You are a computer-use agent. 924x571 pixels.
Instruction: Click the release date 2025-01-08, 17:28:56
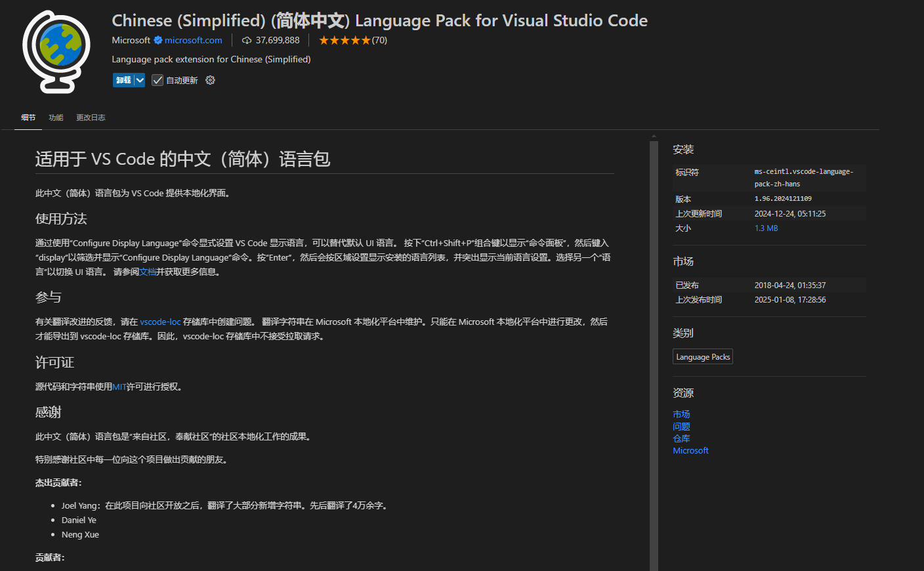pyautogui.click(x=790, y=300)
